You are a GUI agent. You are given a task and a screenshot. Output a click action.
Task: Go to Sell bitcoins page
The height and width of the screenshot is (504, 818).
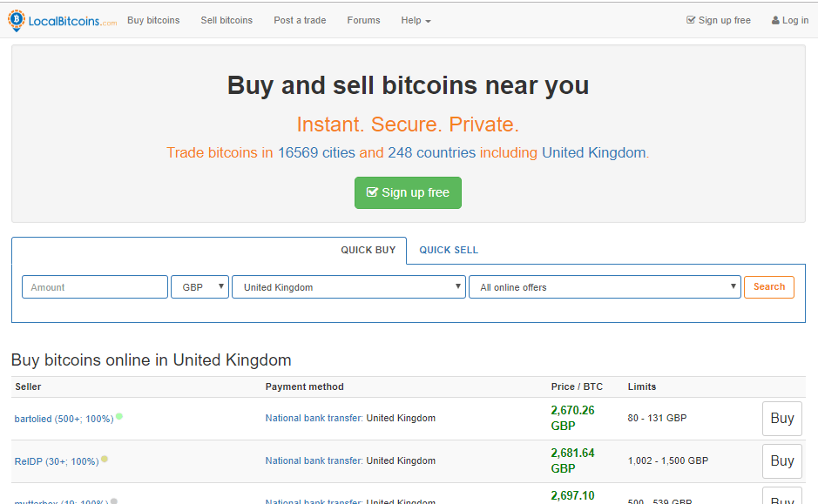(226, 20)
